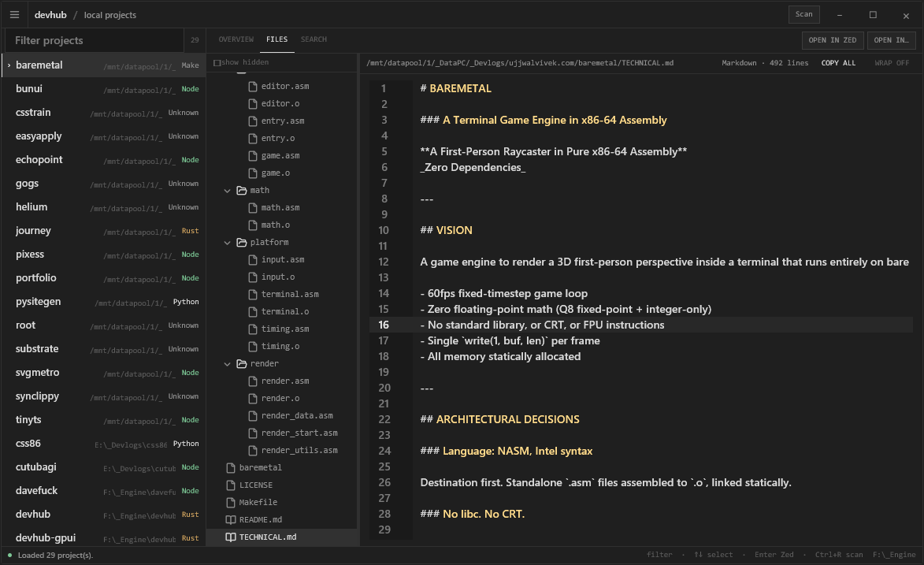Click the OPEN IN ZED button
Screen dimensions: 924x565
[x=833, y=40]
